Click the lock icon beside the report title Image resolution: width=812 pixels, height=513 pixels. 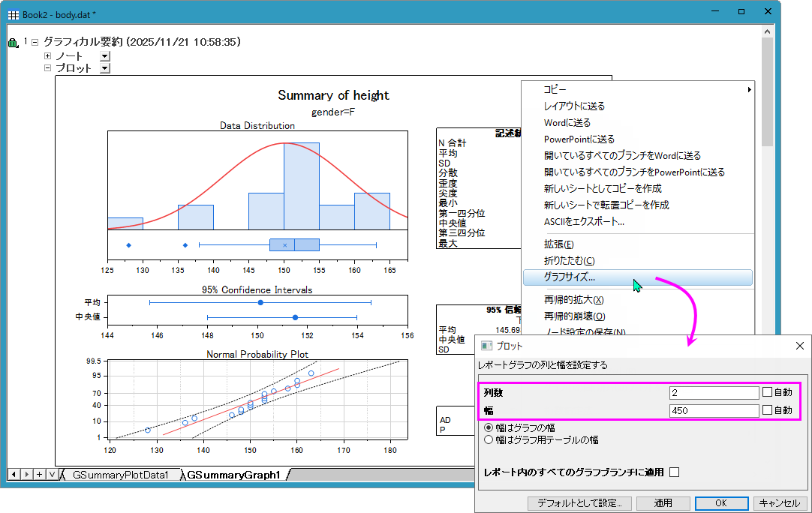[13, 43]
